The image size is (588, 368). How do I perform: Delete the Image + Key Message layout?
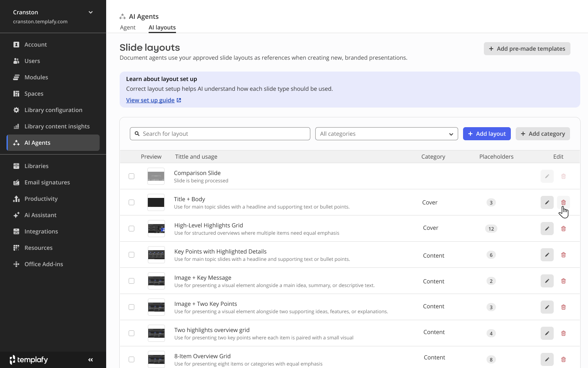563,281
